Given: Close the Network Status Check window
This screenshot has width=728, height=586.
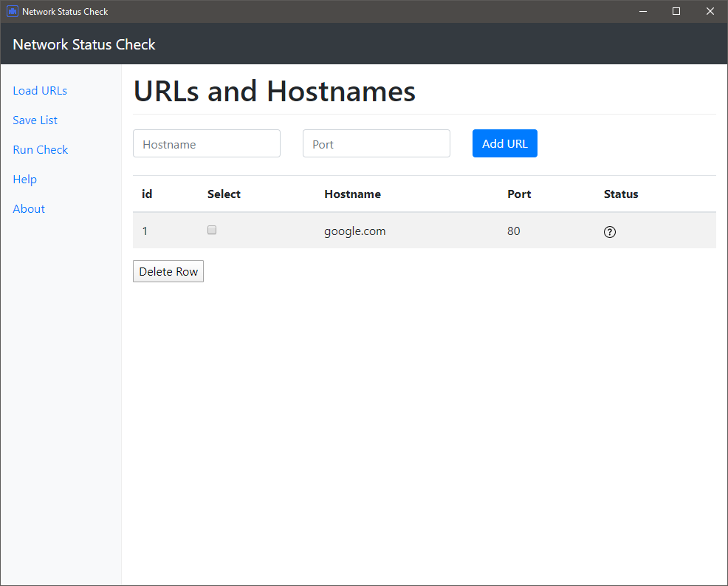Looking at the screenshot, I should coord(710,11).
